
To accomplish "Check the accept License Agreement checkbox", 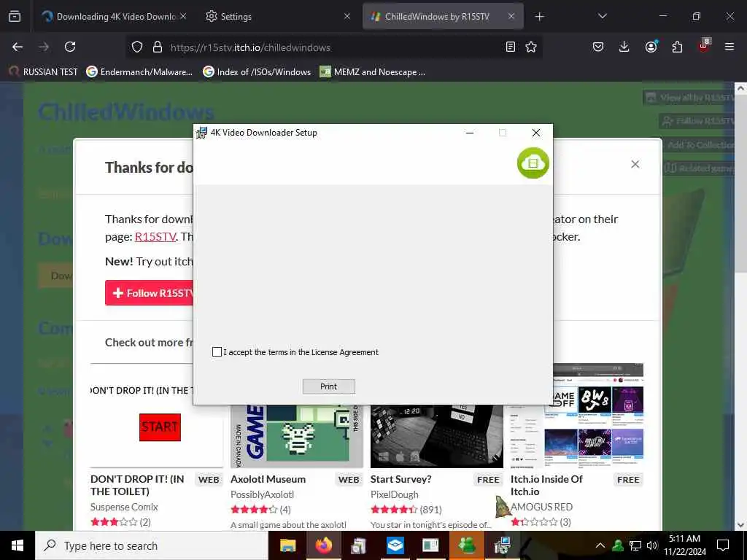I will click(217, 352).
